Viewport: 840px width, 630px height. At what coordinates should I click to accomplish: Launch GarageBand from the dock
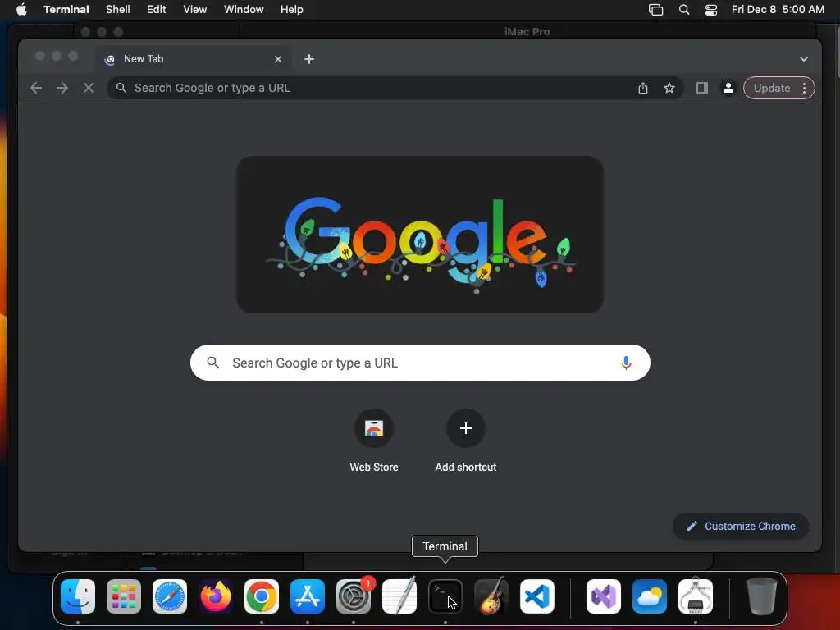(491, 596)
